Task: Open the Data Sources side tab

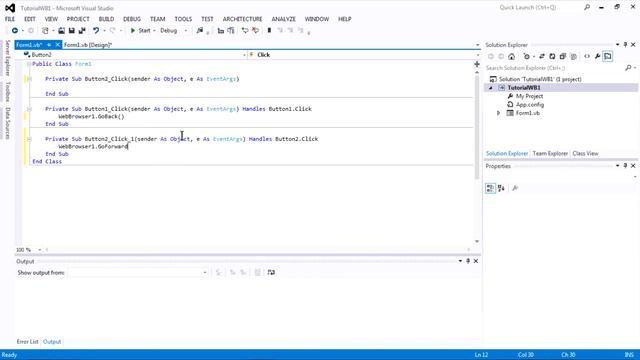Action: pos(7,123)
